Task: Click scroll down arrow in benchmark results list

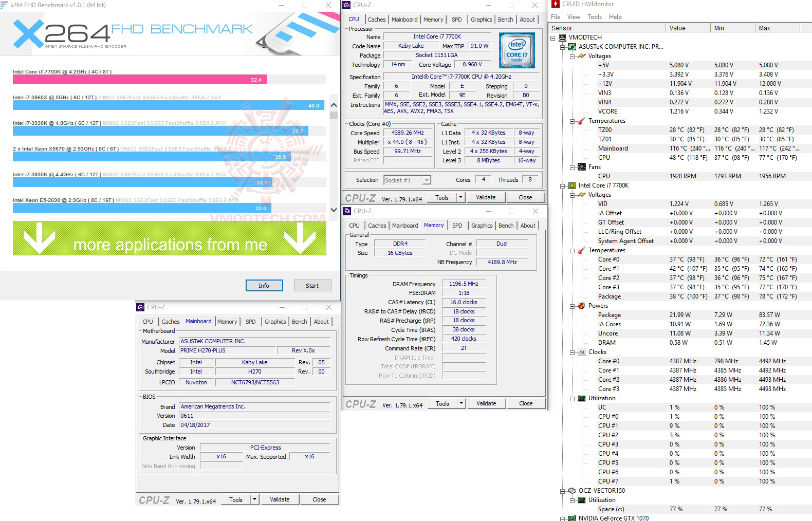Action: pos(334,210)
